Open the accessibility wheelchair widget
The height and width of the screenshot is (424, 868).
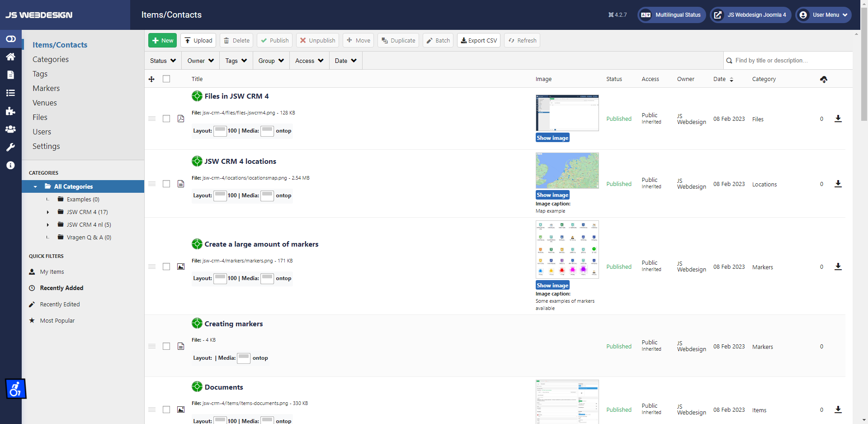[x=16, y=389]
